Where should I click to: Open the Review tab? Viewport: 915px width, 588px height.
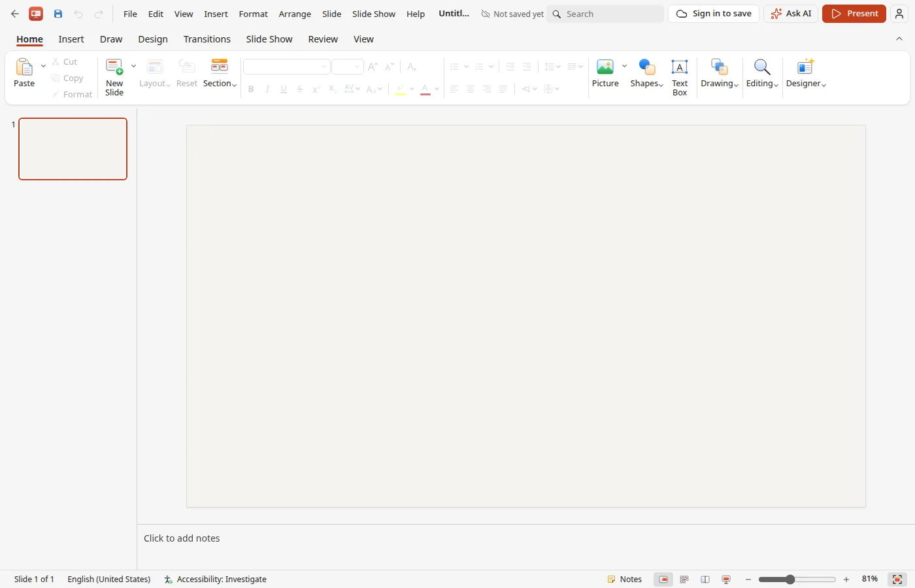pos(323,39)
